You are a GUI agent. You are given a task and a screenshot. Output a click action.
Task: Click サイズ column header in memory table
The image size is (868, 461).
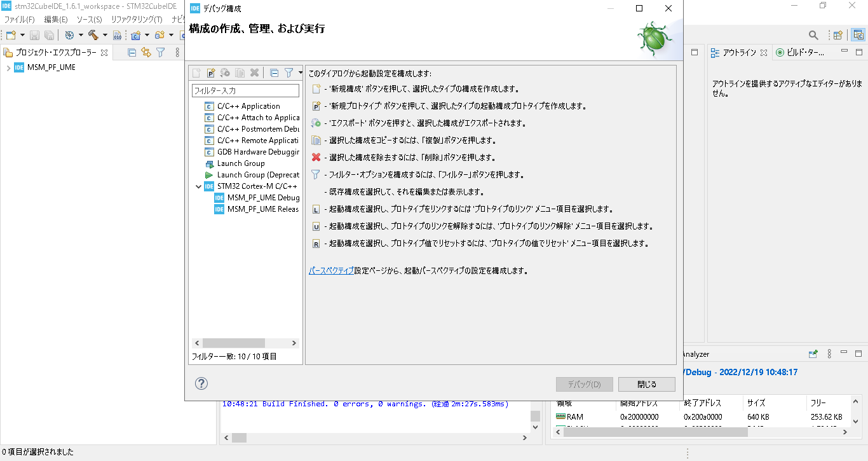tap(774, 403)
